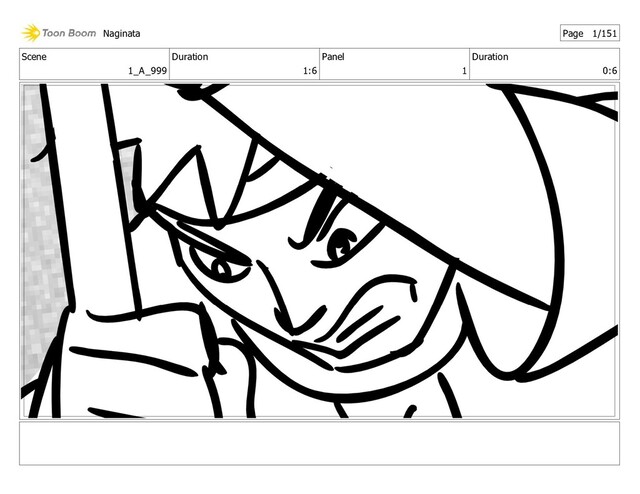The width and height of the screenshot is (640, 494).
Task: Click the storyboard panel drawing thumbnail
Action: [319, 251]
